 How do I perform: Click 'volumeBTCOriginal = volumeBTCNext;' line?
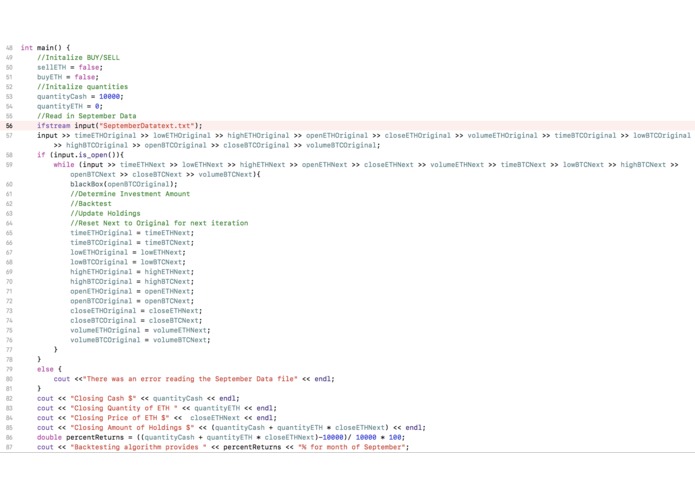click(140, 340)
